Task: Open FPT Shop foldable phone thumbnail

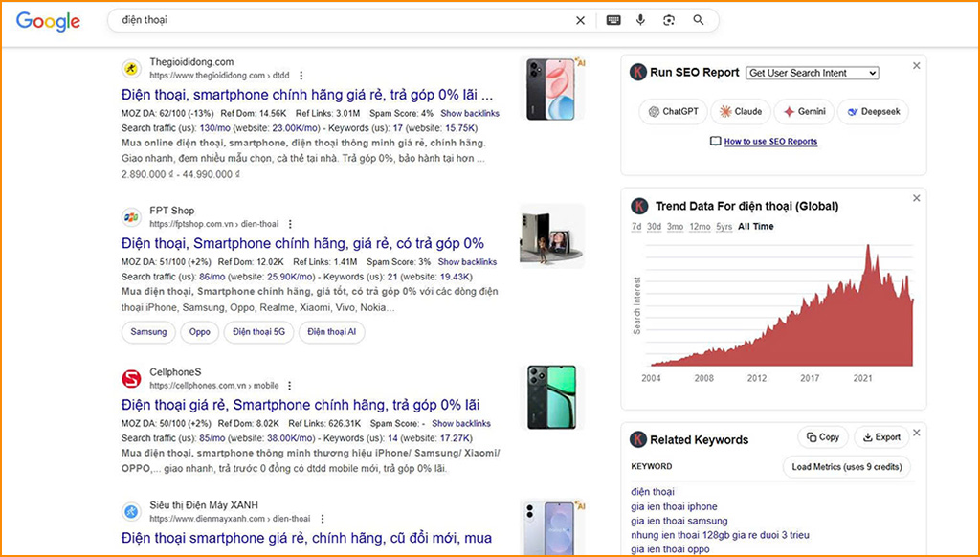Action: (x=552, y=235)
